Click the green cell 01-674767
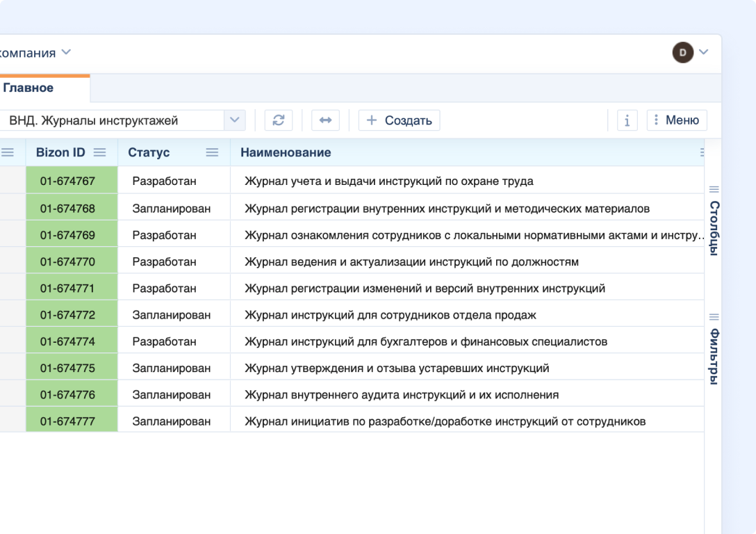Screen dimensions: 756x534 click(x=72, y=179)
